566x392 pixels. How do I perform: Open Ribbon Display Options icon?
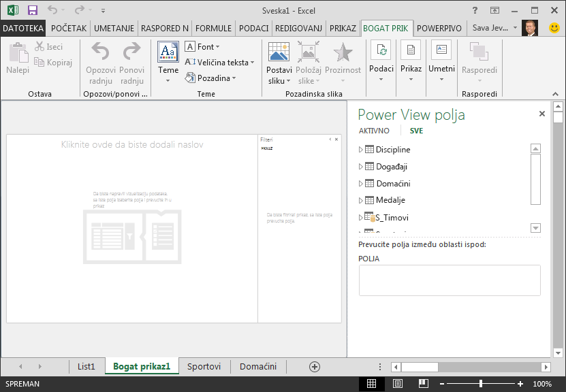(x=494, y=10)
